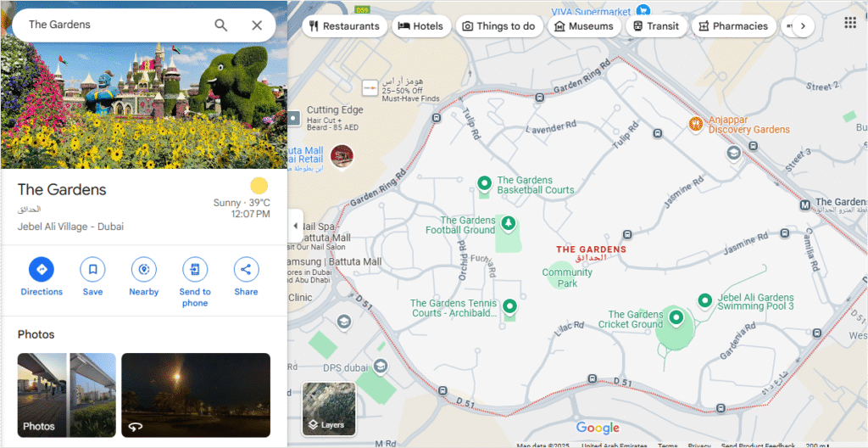This screenshot has width=868, height=448.
Task: Filter map by Restaurants
Action: point(344,26)
